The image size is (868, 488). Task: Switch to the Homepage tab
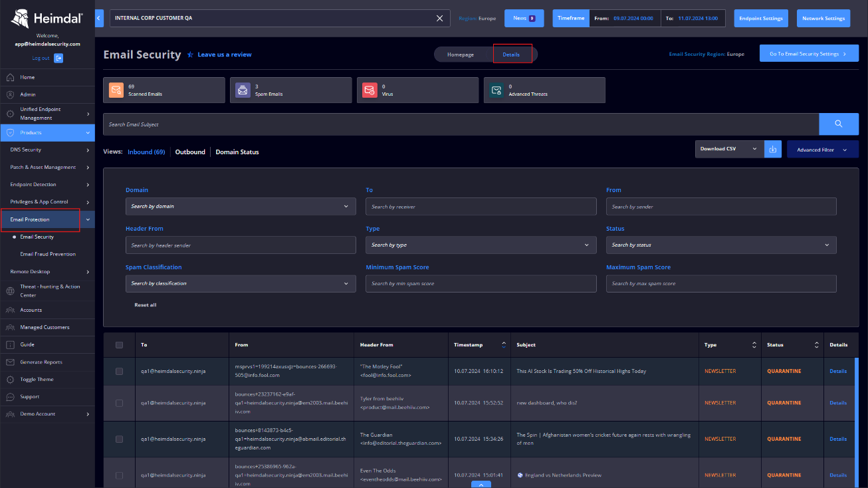[x=461, y=55]
